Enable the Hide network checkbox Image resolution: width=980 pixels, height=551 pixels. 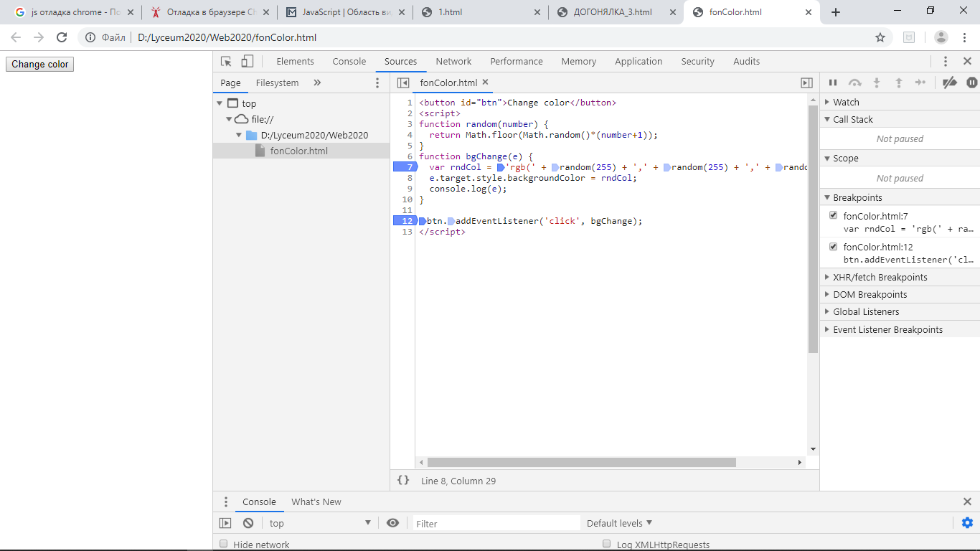point(224,545)
